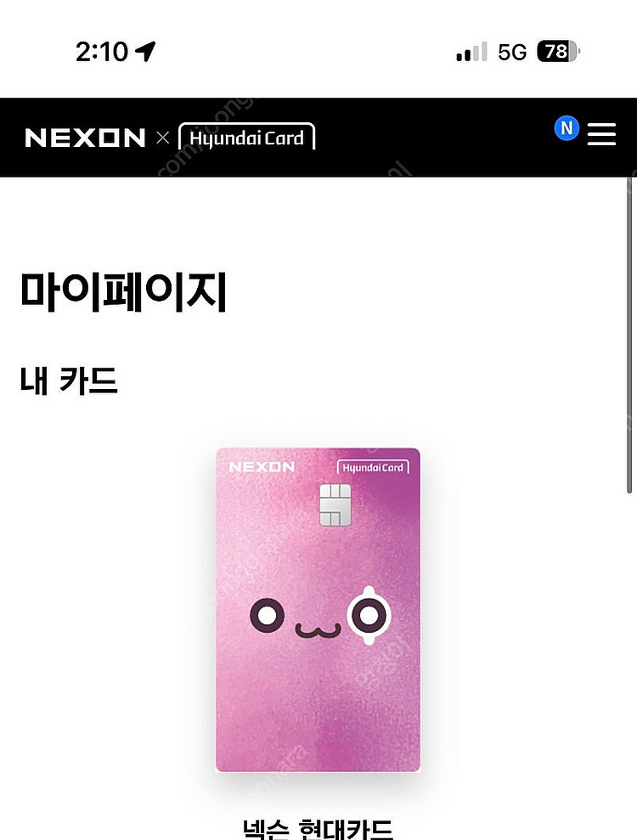This screenshot has width=637, height=840.
Task: Tap the 2:10 clock in status bar
Action: (102, 52)
